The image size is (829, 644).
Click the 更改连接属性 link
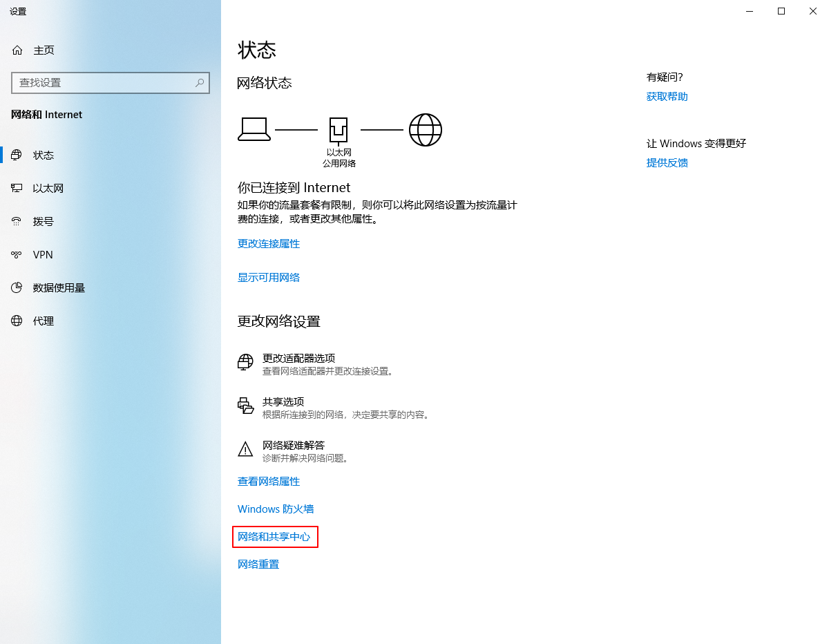(x=269, y=244)
